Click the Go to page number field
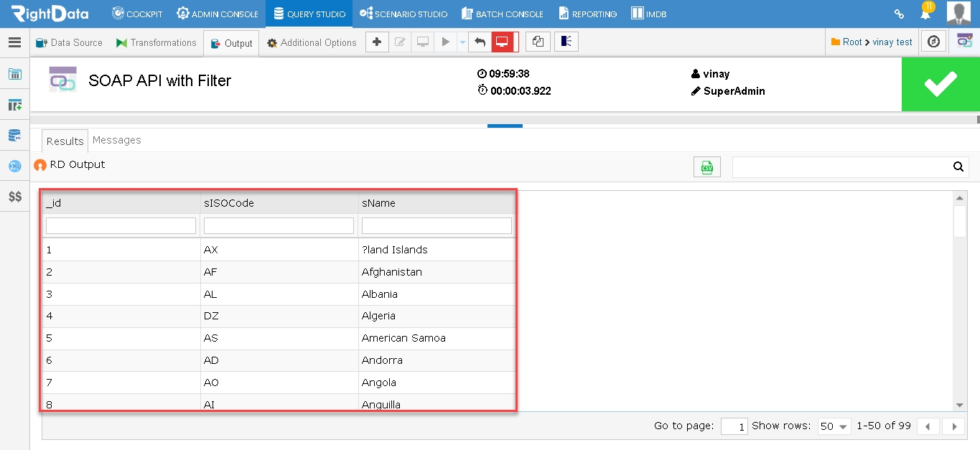 734,426
